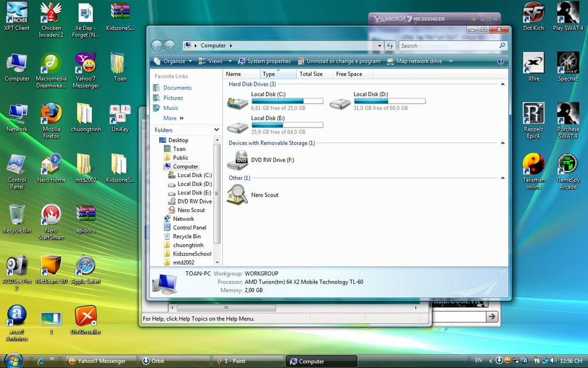
Task: Click the UniKey desktop shortcut
Action: pyautogui.click(x=119, y=118)
